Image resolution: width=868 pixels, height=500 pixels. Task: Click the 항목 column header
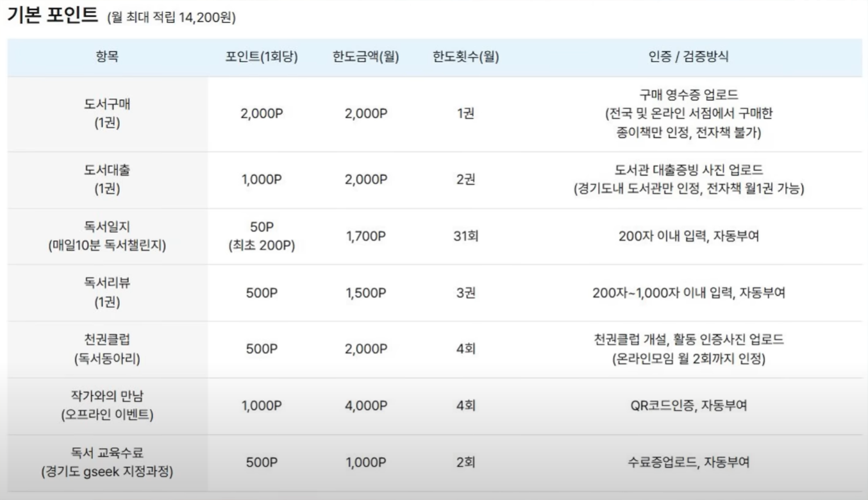pyautogui.click(x=107, y=56)
